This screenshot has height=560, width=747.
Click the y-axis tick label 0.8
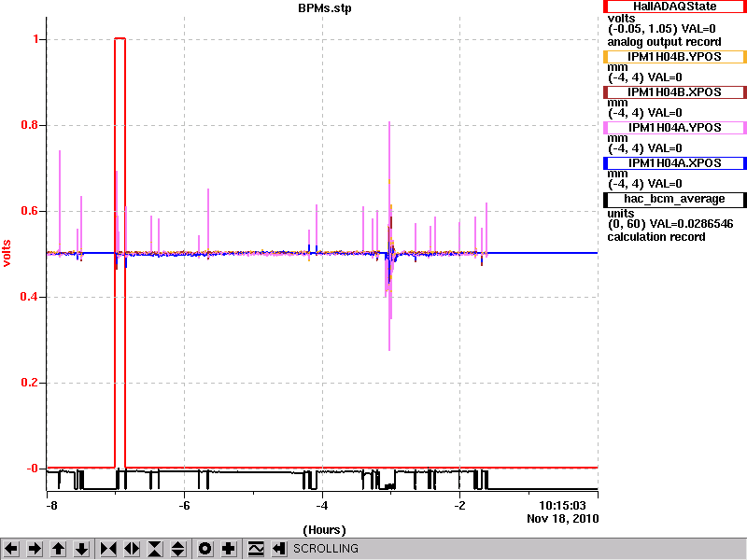(x=30, y=125)
